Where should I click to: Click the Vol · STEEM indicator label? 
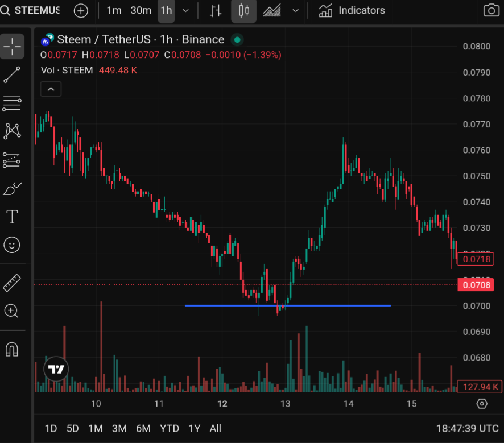[67, 71]
